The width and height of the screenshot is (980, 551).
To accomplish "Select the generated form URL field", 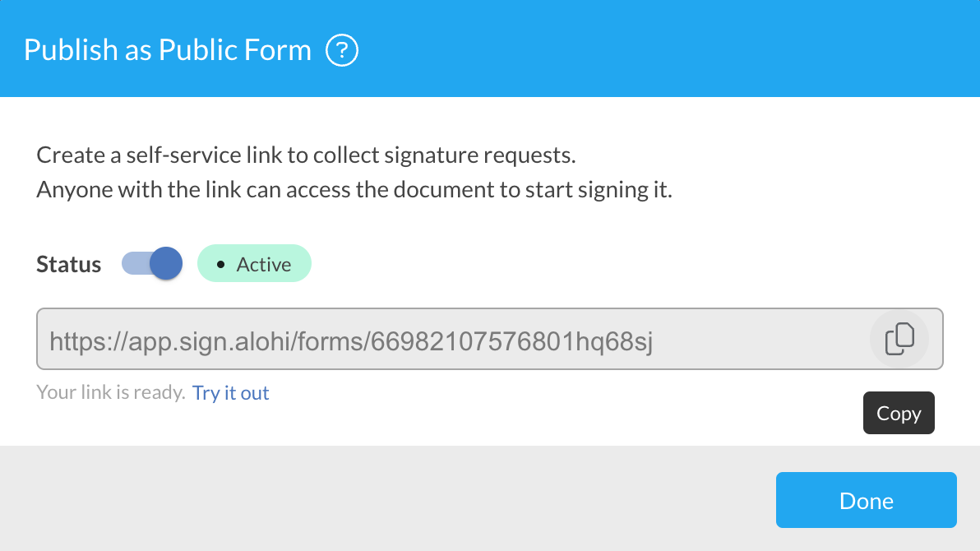I will pos(411,338).
